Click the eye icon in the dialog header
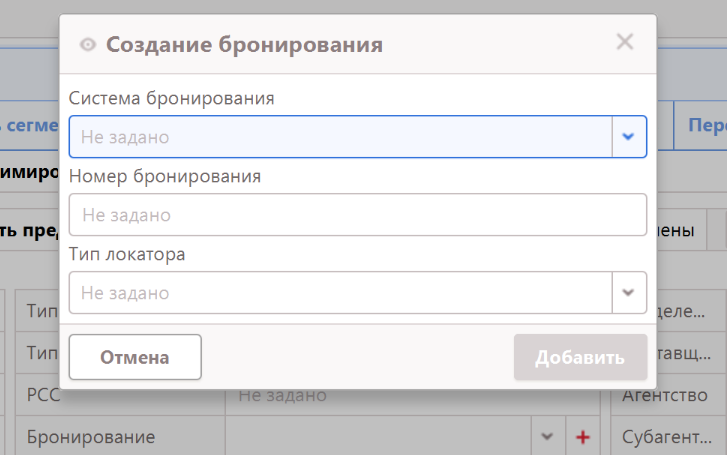 (88, 45)
